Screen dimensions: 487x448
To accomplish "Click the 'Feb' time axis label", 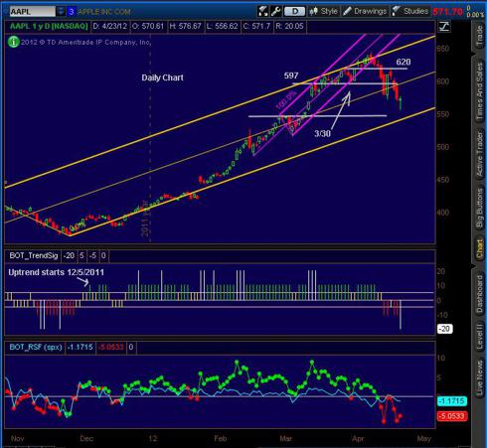I will click(x=221, y=438).
